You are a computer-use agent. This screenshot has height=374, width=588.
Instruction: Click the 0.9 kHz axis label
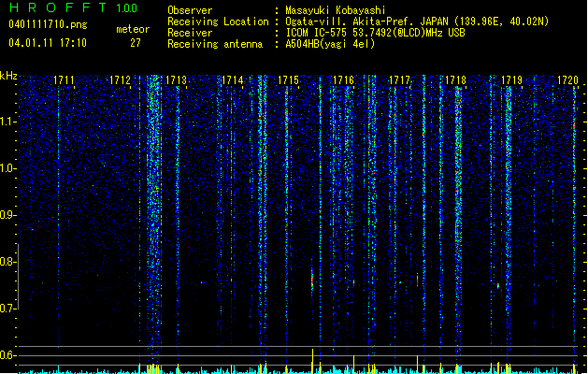click(x=7, y=215)
